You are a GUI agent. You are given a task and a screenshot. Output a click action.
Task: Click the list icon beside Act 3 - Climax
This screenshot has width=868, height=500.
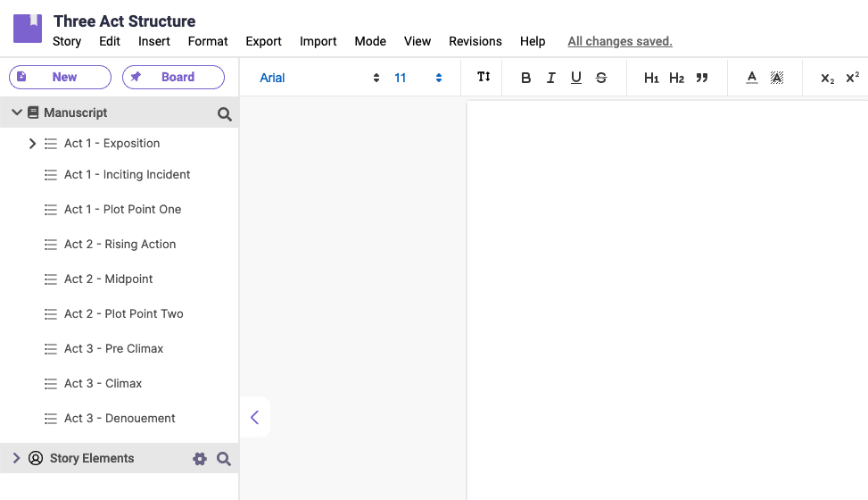[x=50, y=384]
